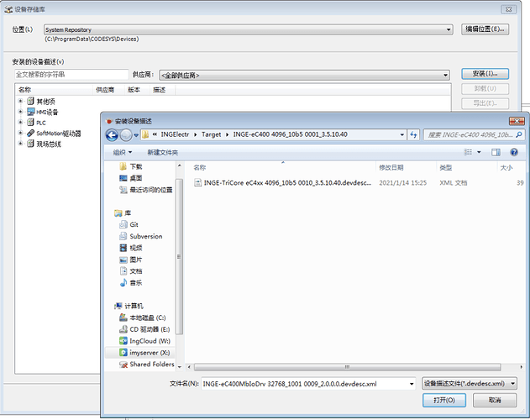Open the 视频 library
This screenshot has height=420, width=530.
130,248
